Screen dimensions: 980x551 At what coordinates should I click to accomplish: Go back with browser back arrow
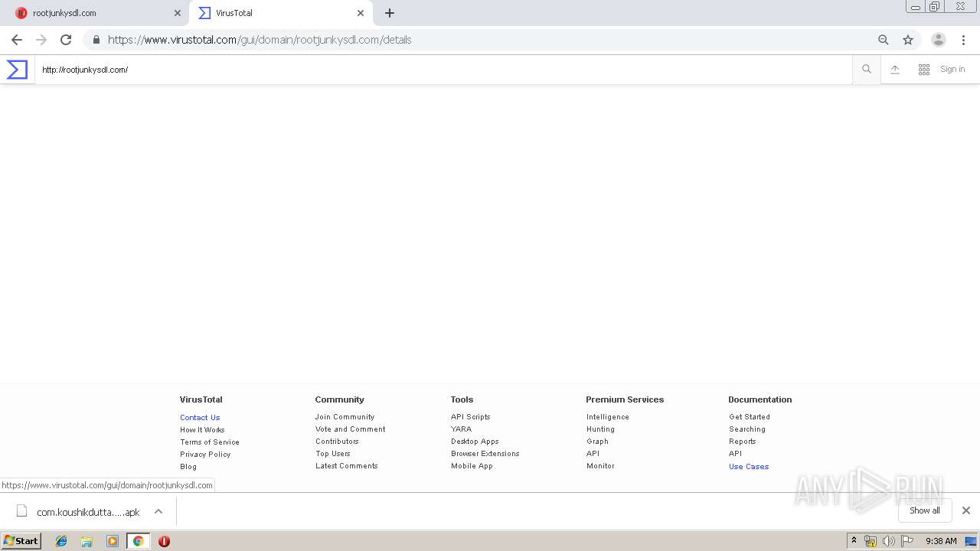pos(17,40)
